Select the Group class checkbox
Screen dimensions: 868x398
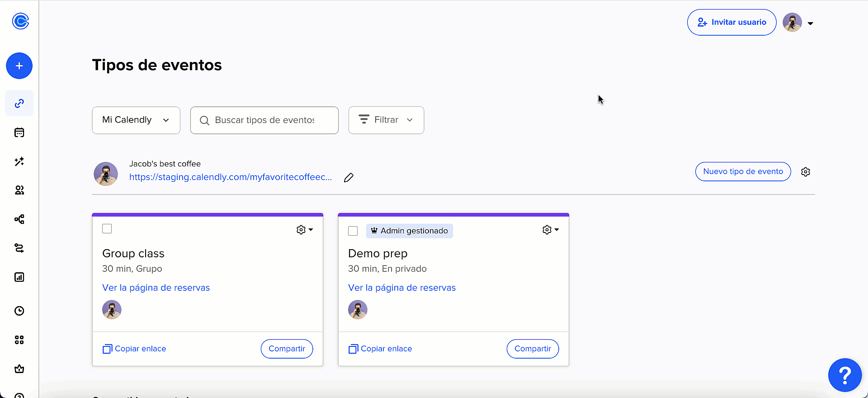(107, 229)
